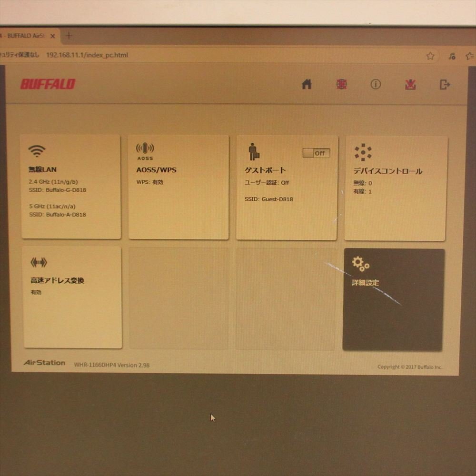Screen dimensions: 476x476
Task: Click the address translation arrows icon
Action: coord(39,262)
